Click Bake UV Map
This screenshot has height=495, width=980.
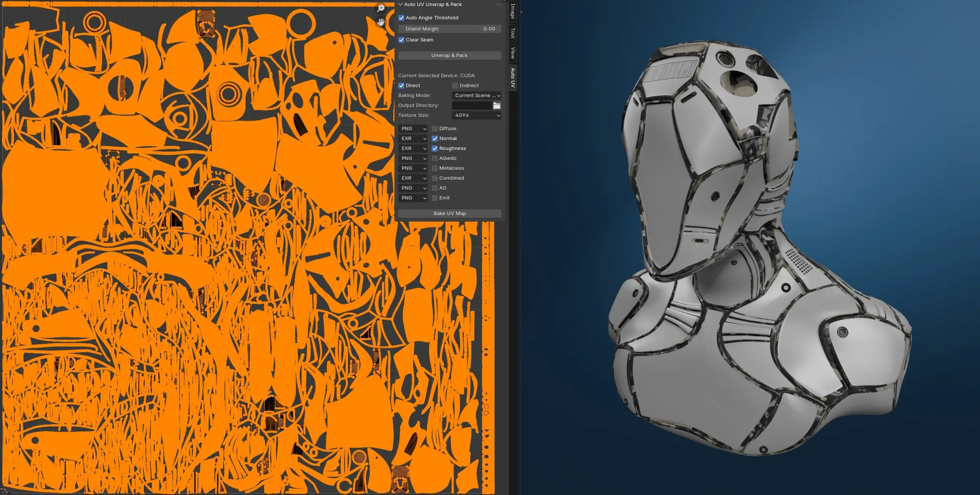point(450,213)
